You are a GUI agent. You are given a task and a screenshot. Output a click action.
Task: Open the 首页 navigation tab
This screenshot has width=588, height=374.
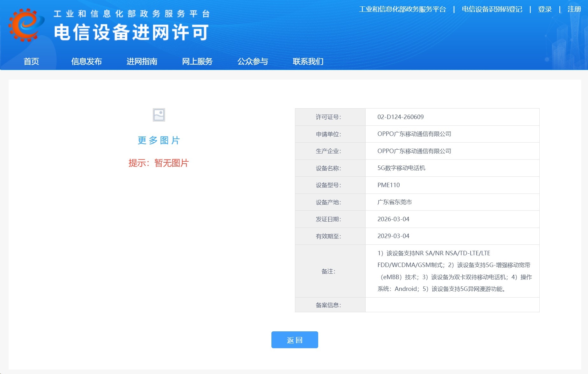point(31,61)
